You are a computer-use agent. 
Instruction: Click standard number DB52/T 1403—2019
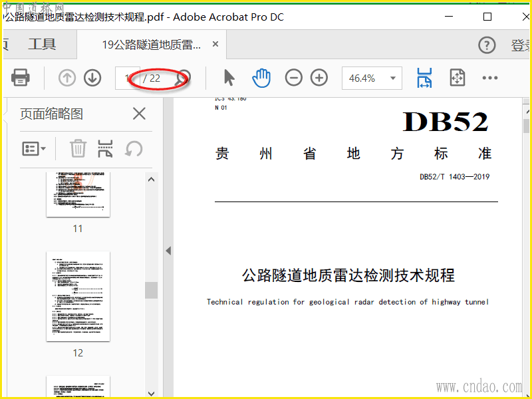click(454, 177)
